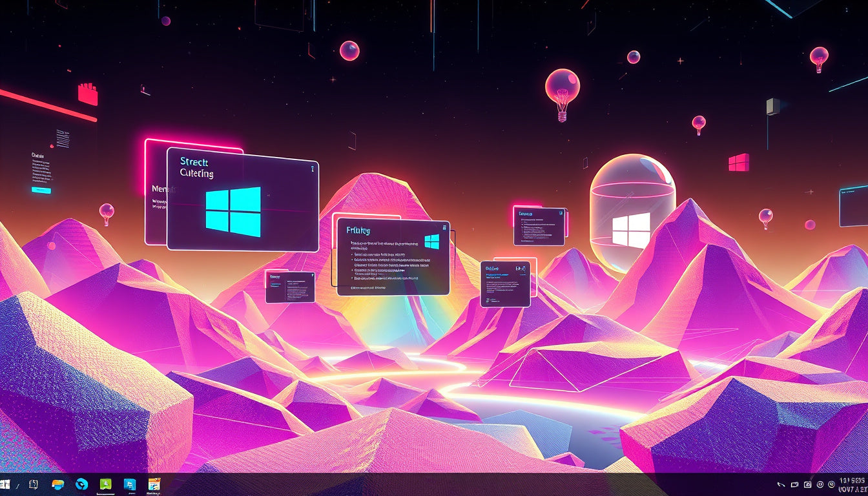Open the orange calendar-style taskbar app
The image size is (868, 496).
pyautogui.click(x=154, y=484)
